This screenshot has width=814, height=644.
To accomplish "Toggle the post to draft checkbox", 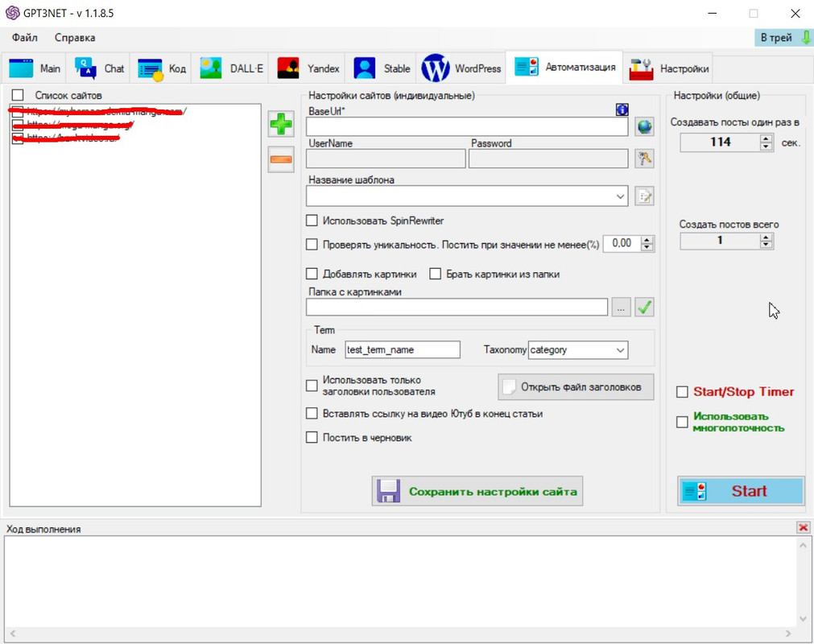I will (x=312, y=438).
